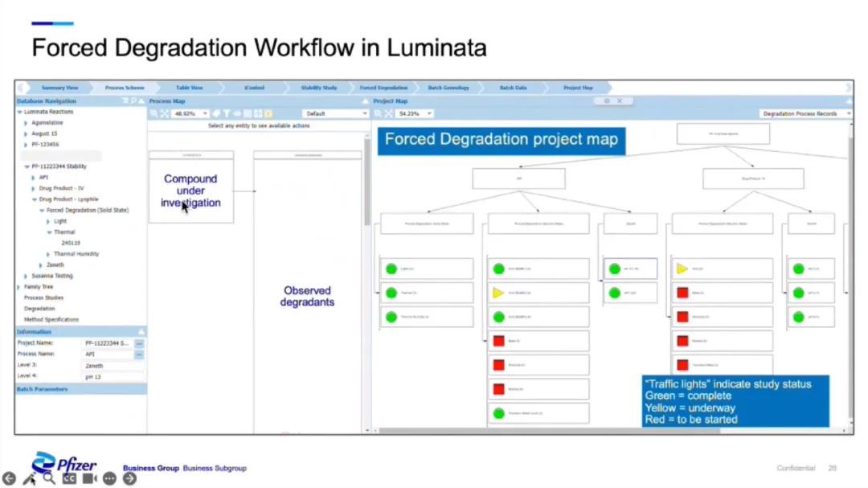
Task: Select the 240119 tree item
Action: [x=71, y=243]
